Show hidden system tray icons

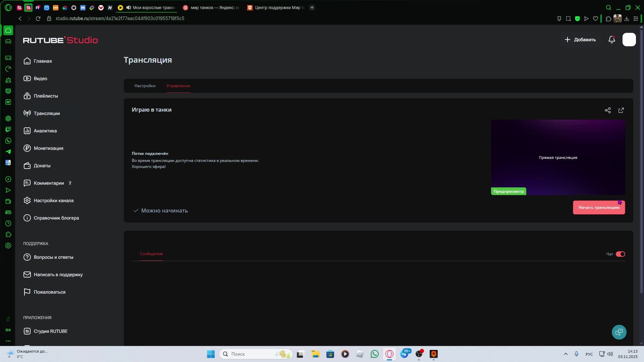[x=566, y=354]
